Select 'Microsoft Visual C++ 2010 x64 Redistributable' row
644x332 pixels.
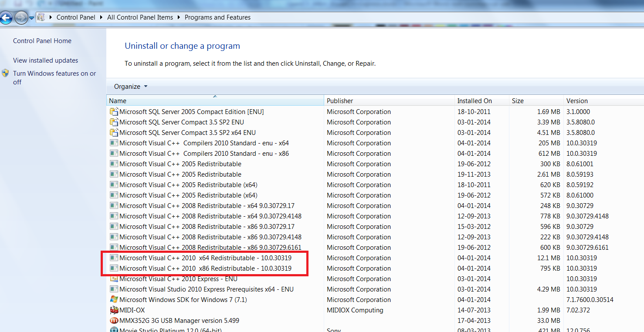(x=206, y=258)
